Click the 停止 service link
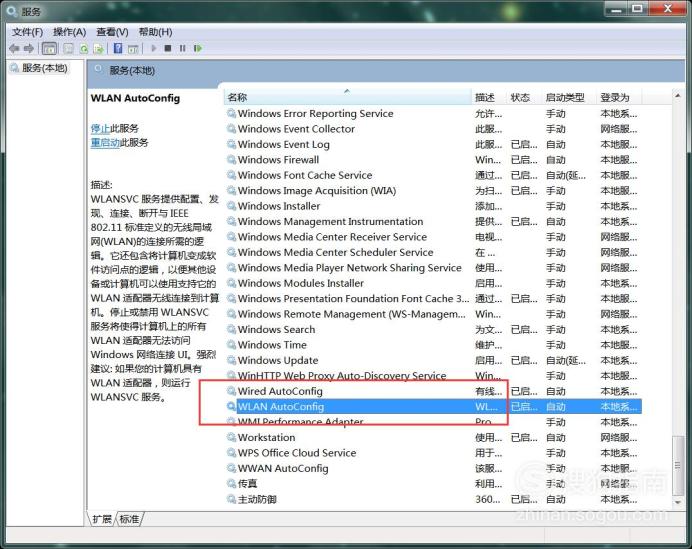Screen dimensions: 692x549 (x=100, y=128)
